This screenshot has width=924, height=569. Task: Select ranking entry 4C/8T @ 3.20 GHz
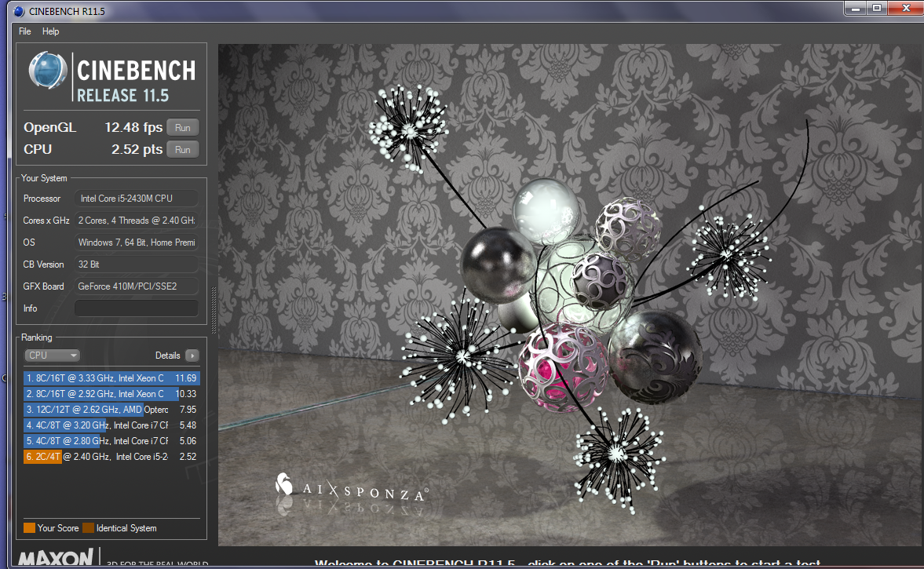point(111,425)
